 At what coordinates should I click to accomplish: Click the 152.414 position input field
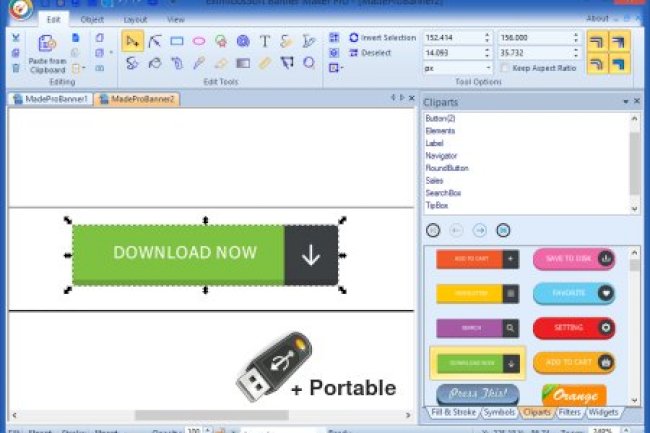point(453,37)
